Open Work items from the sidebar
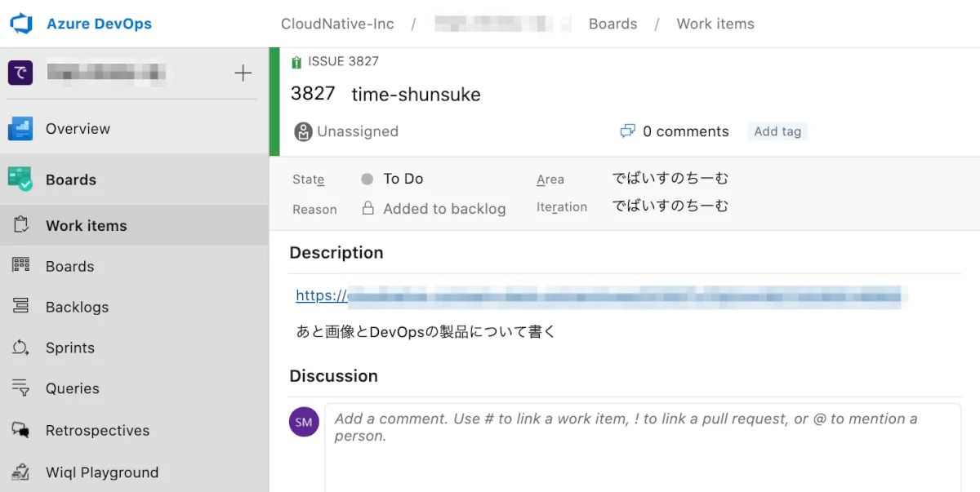The width and height of the screenshot is (980, 492). [x=86, y=226]
